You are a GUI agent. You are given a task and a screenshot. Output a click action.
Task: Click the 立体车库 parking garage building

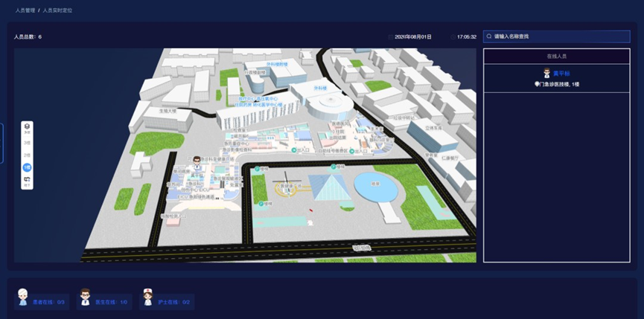(433, 128)
